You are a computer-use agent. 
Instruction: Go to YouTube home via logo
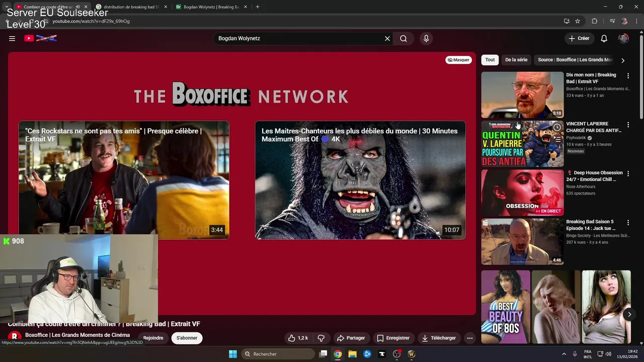coord(40,38)
